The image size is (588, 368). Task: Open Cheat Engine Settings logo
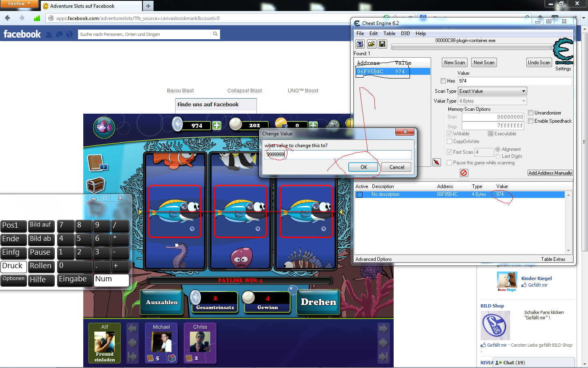point(563,52)
